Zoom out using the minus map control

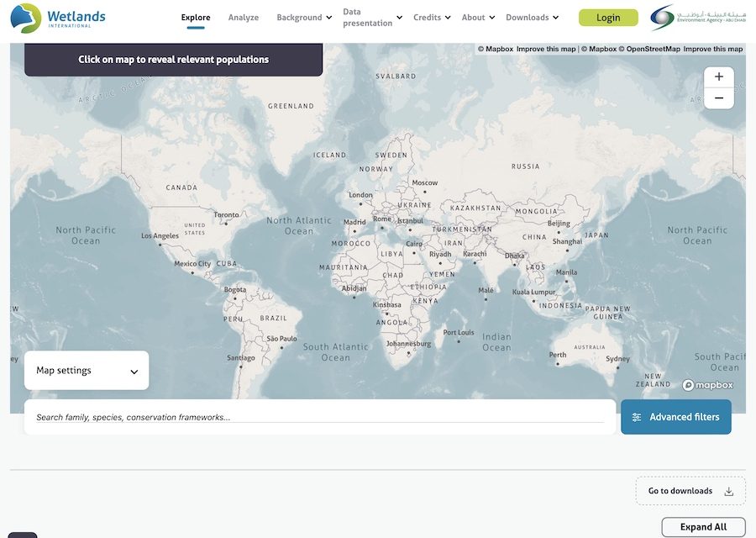[x=718, y=98]
